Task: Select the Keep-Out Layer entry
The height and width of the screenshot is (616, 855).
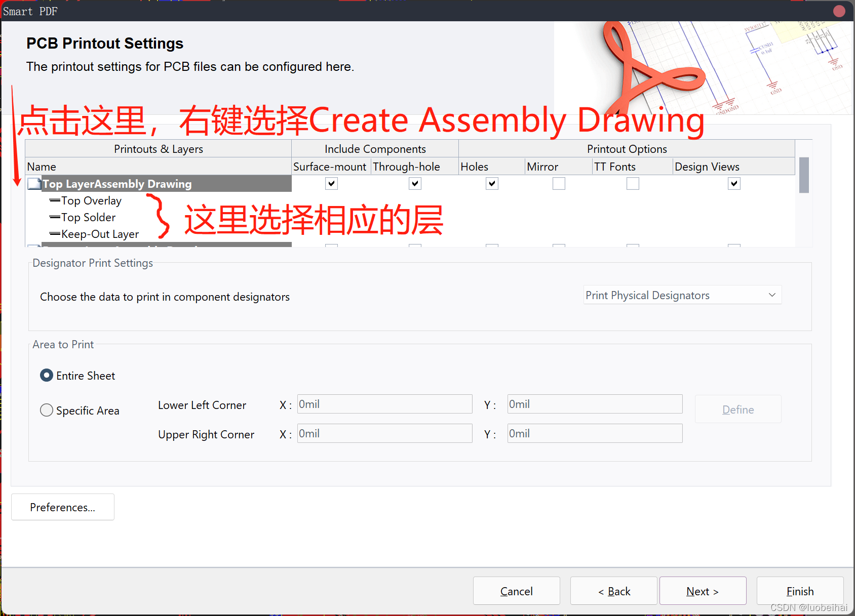Action: tap(100, 234)
